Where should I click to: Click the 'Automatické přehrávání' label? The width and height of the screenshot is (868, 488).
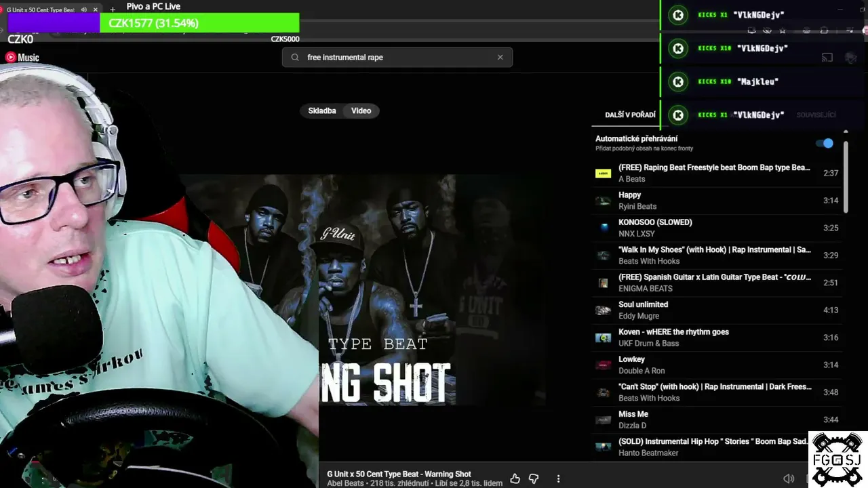(636, 139)
